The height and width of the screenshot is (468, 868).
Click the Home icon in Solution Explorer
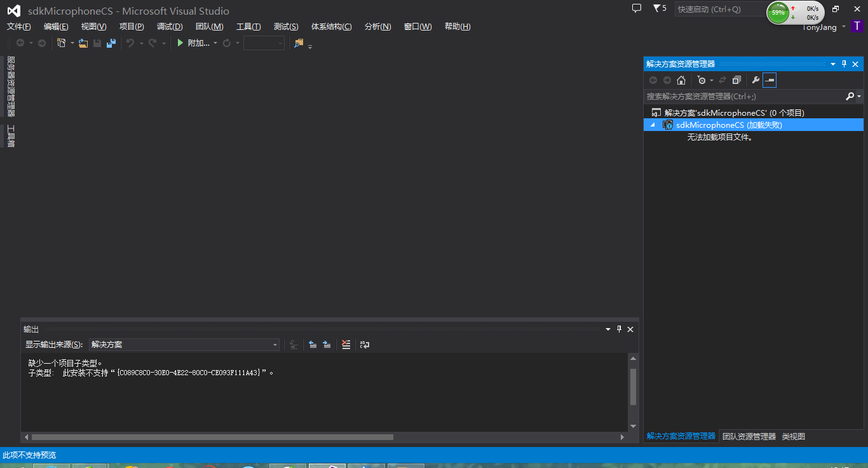click(x=681, y=80)
